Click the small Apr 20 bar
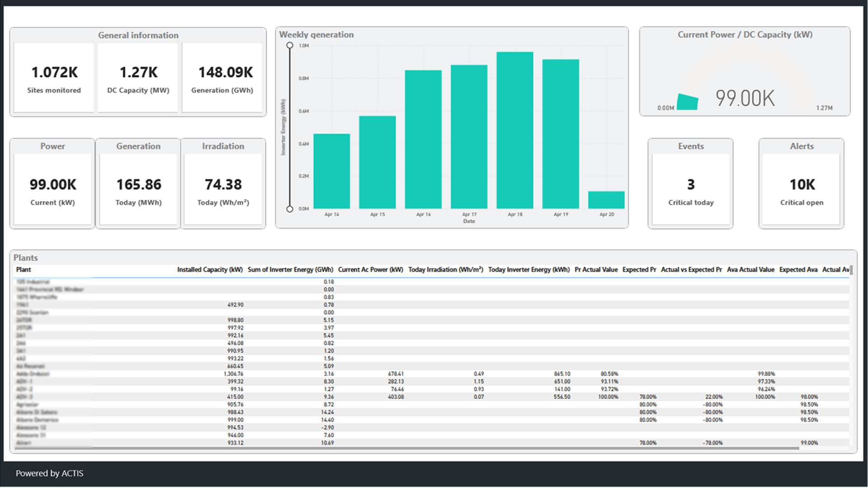Image resolution: width=868 pixels, height=488 pixels. click(x=607, y=200)
